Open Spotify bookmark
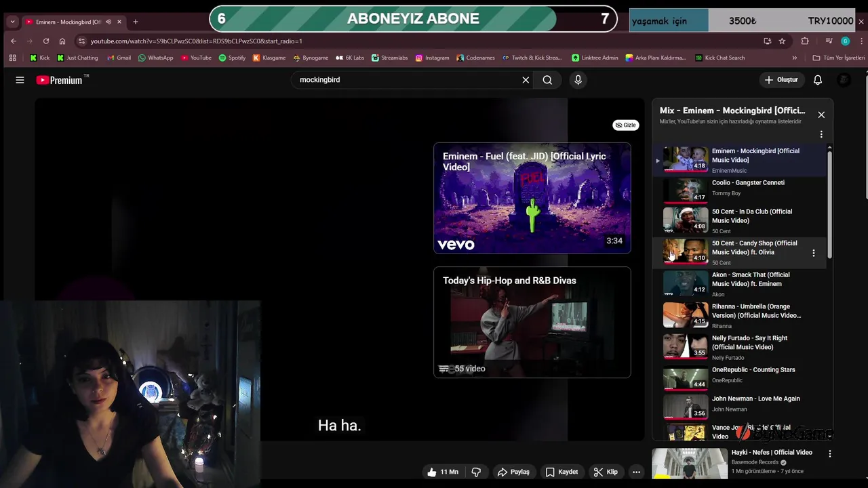This screenshot has width=868, height=488. coord(232,58)
